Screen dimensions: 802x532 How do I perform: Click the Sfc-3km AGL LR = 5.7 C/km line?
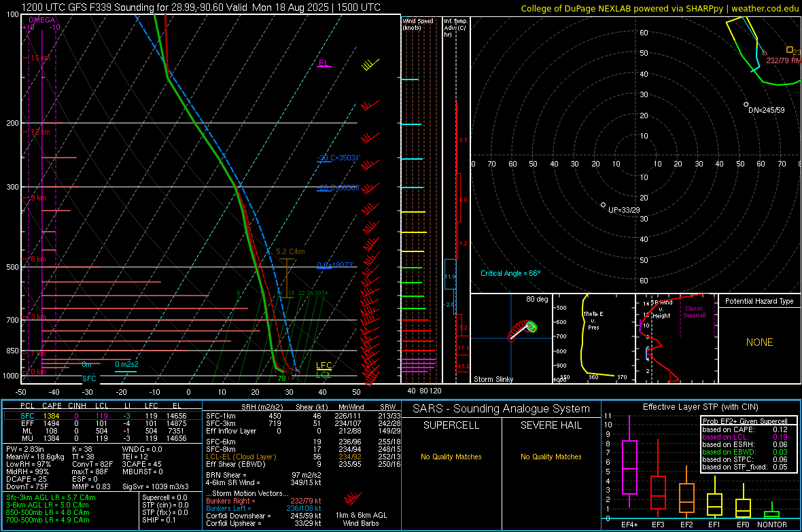51,497
